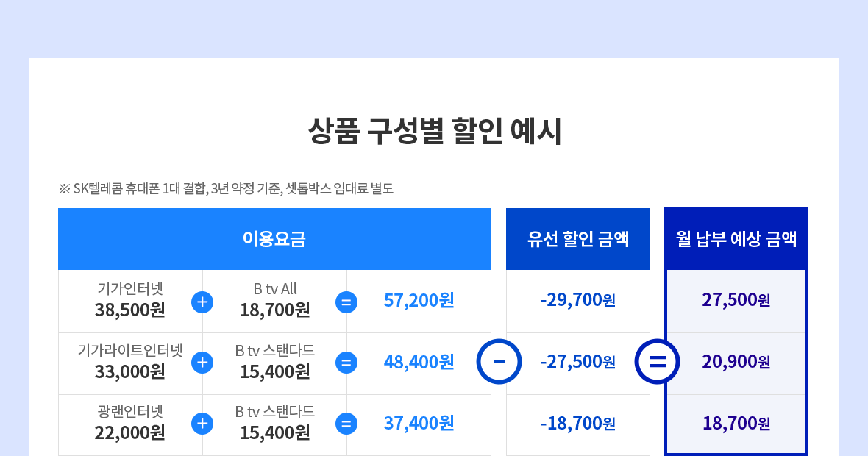Click the plus icon in the 기가인터넷 row
Image resolution: width=868 pixels, height=456 pixels.
pos(202,302)
